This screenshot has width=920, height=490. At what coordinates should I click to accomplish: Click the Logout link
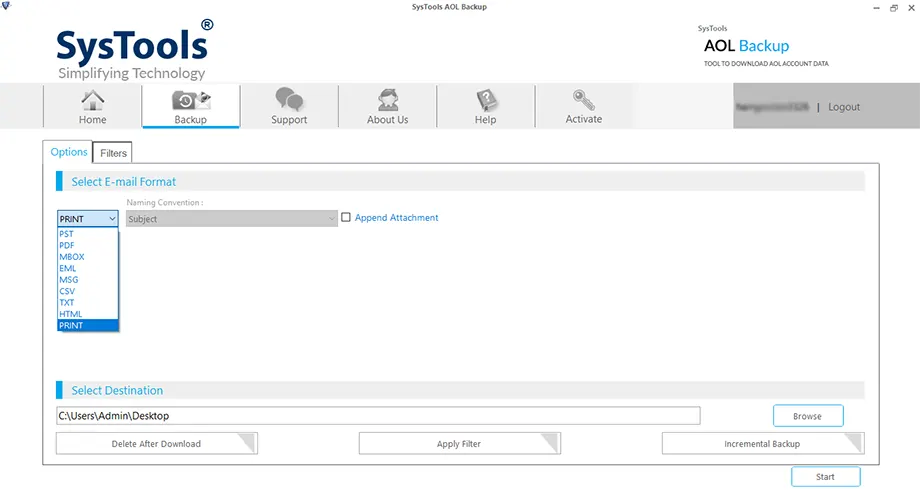click(844, 107)
